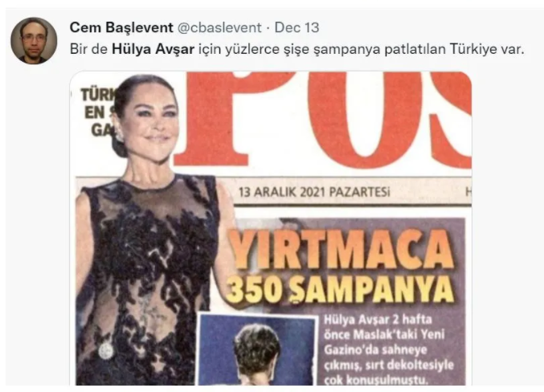Viewport: 544px width, 392px height.
Task: Click the red POS masthead letters
Action: (323, 120)
